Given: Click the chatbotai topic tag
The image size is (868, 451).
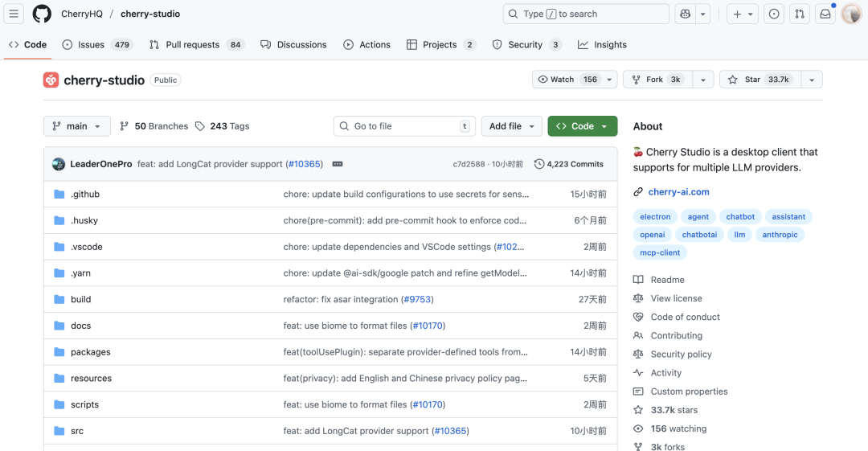Looking at the screenshot, I should pyautogui.click(x=699, y=235).
